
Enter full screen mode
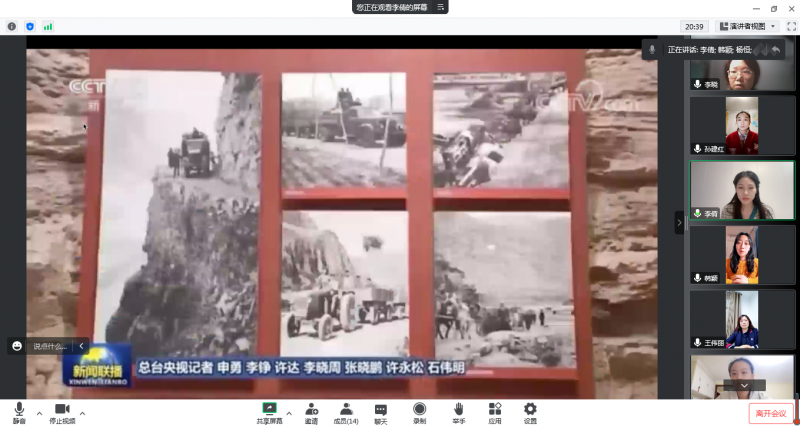[x=791, y=26]
